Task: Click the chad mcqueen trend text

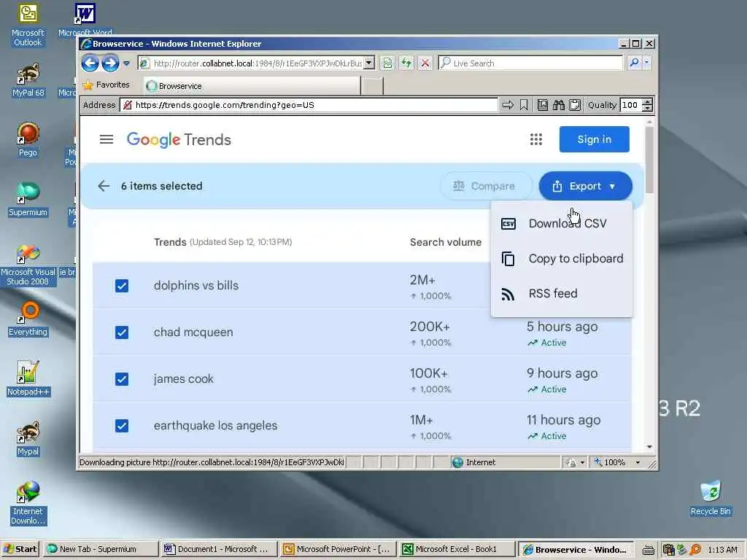Action: (193, 332)
